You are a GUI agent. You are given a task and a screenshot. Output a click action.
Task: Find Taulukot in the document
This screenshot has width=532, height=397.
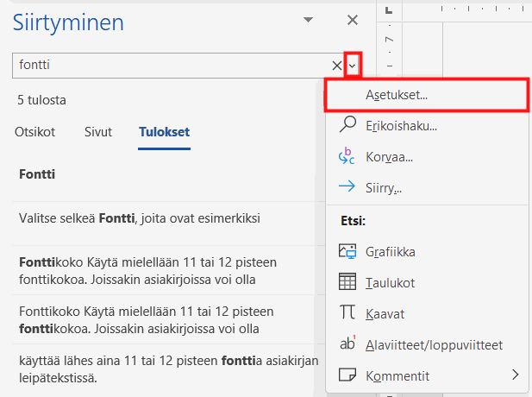427,283
